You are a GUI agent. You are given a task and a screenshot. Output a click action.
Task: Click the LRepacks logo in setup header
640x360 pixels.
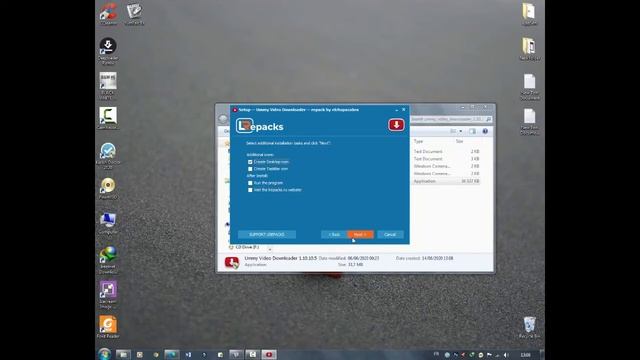pyautogui.click(x=260, y=126)
